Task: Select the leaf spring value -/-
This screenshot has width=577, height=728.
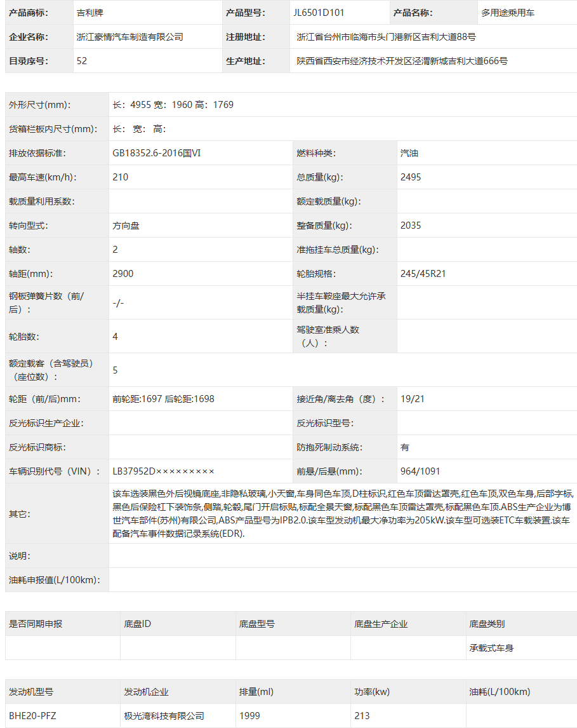Action: tap(118, 303)
